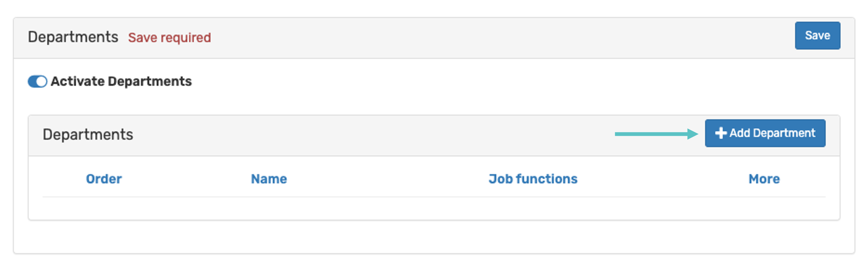This screenshot has width=868, height=268.
Task: Click the More column header
Action: pyautogui.click(x=764, y=179)
